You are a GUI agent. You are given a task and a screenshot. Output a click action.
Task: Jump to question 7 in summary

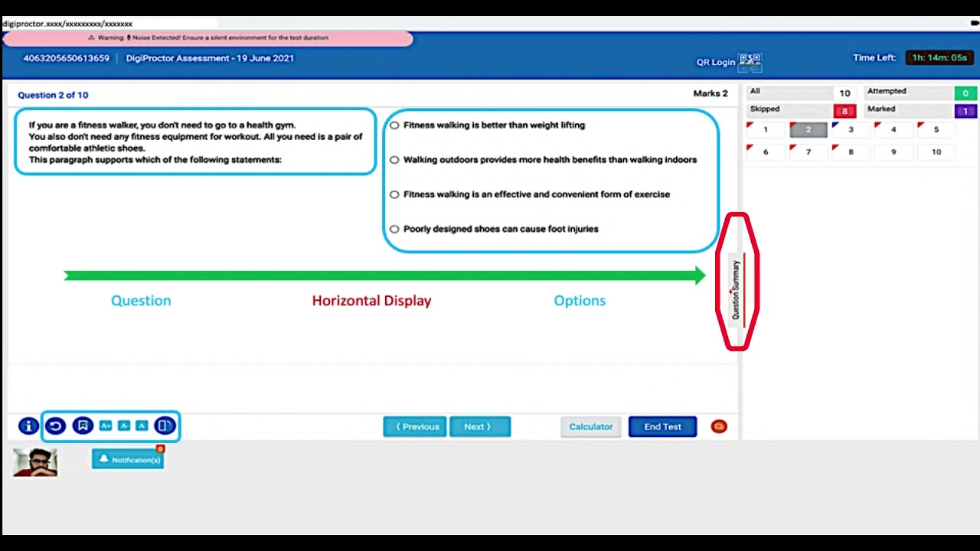[808, 152]
